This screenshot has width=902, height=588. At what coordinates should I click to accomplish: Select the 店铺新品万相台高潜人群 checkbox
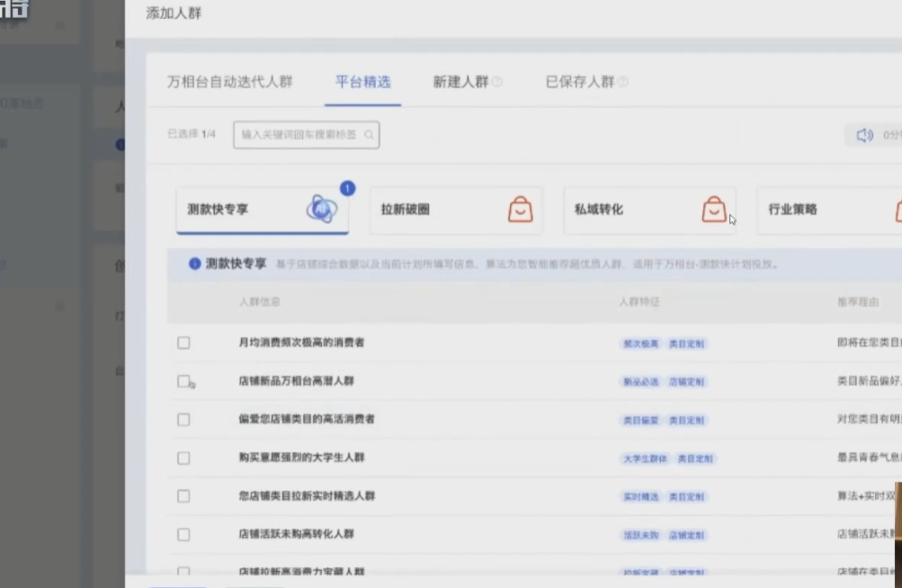[183, 381]
